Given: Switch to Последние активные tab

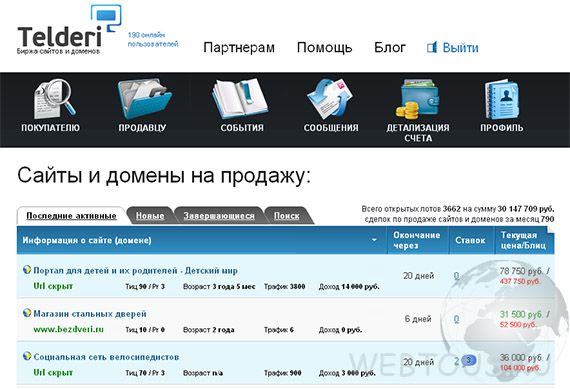Looking at the screenshot, I should click(x=71, y=216).
